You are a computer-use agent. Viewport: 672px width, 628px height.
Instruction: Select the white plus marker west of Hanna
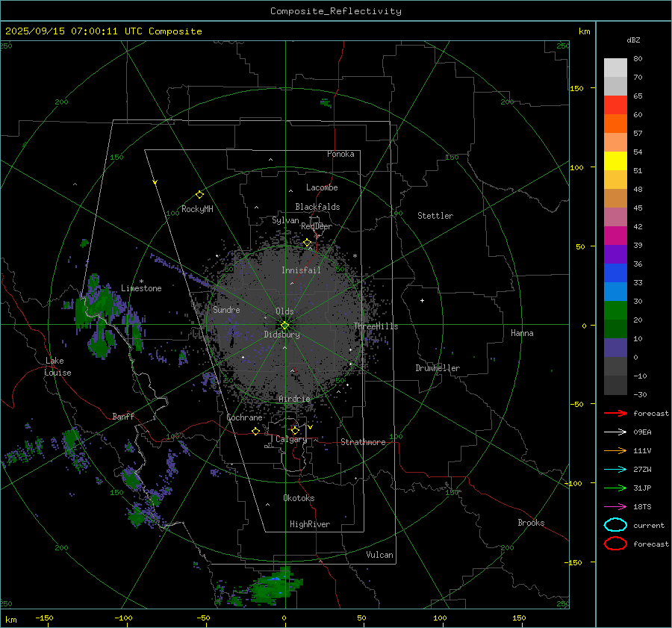click(x=422, y=300)
